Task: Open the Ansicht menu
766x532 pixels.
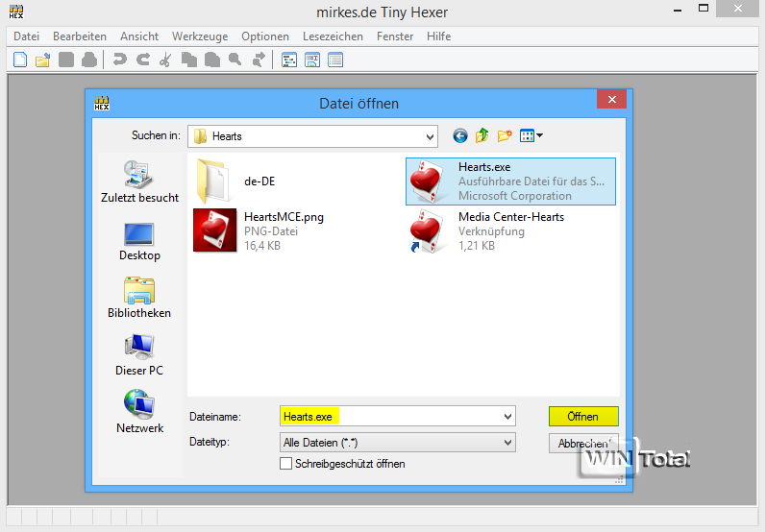Action: (x=139, y=36)
